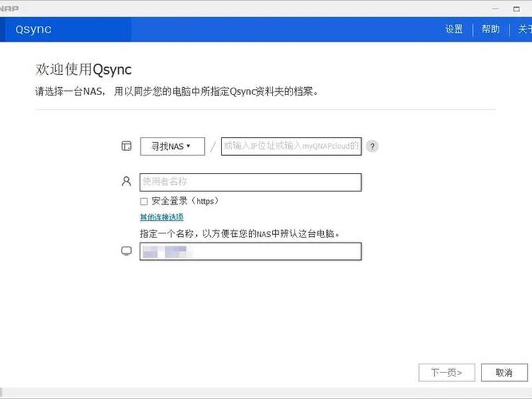Click the question mark help icon
This screenshot has height=399, width=532.
pos(372,146)
